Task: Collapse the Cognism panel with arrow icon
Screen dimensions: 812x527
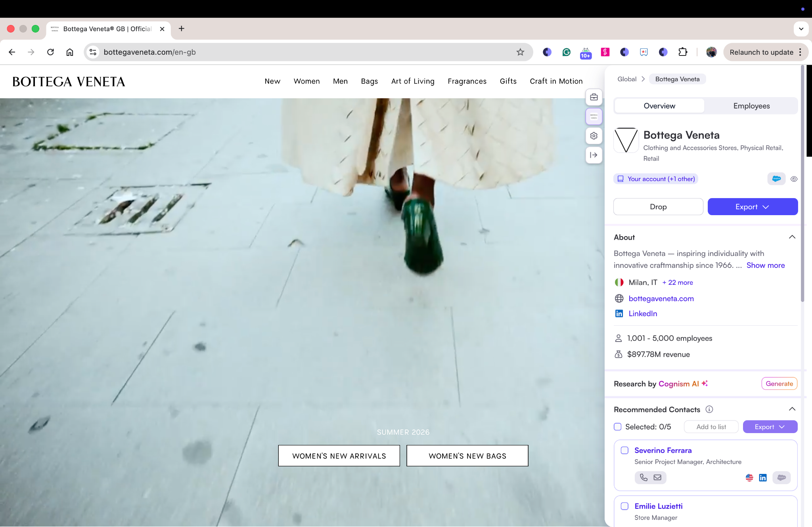Action: 594,155
